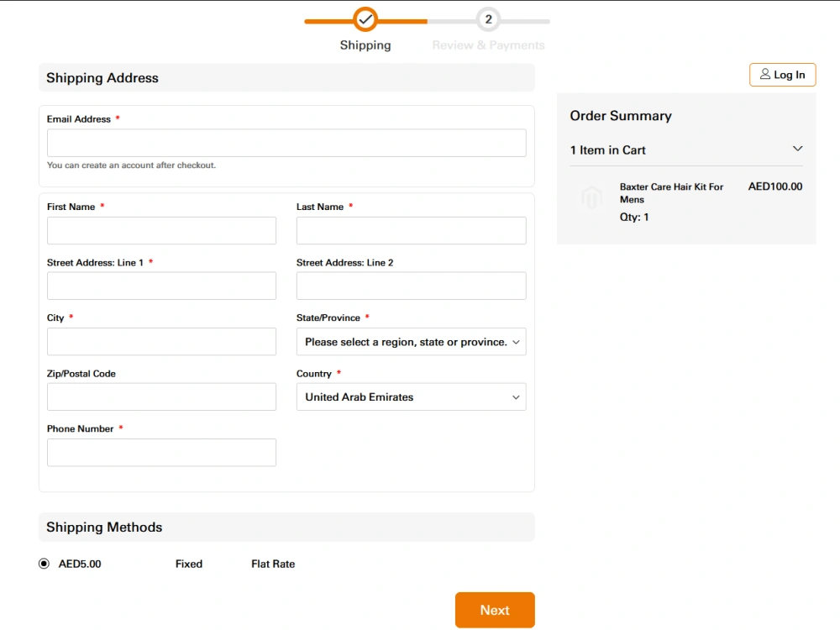The width and height of the screenshot is (840, 630).
Task: Focus the Last Name field
Action: [411, 230]
